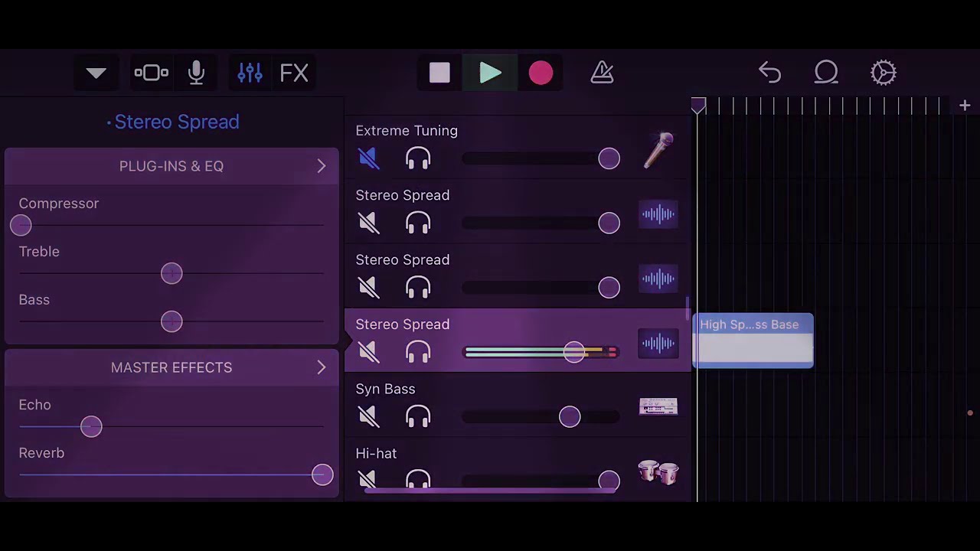Image resolution: width=980 pixels, height=551 pixels.
Task: Select the Syn Bass synthesizer icon
Action: (x=658, y=406)
